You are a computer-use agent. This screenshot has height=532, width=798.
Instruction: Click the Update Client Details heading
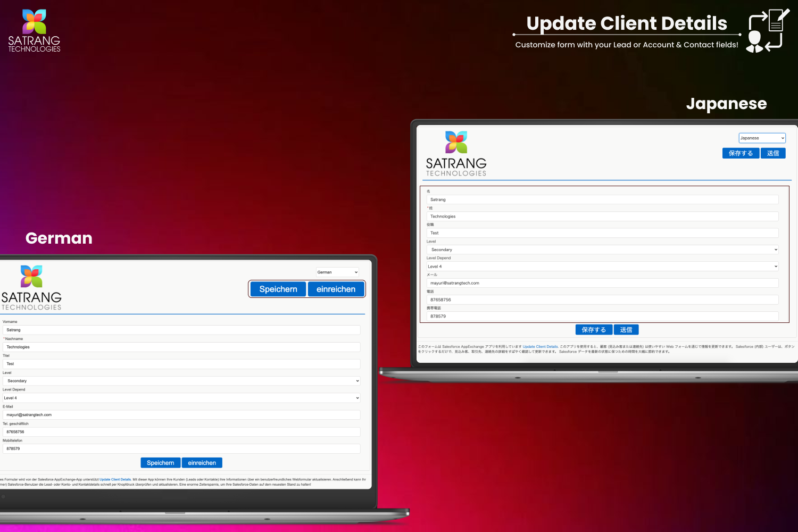coord(627,23)
